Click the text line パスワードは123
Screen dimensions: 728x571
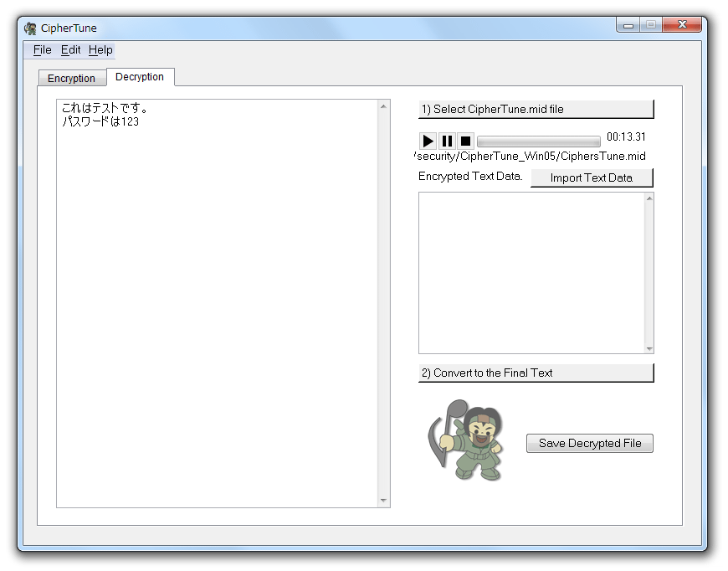100,121
